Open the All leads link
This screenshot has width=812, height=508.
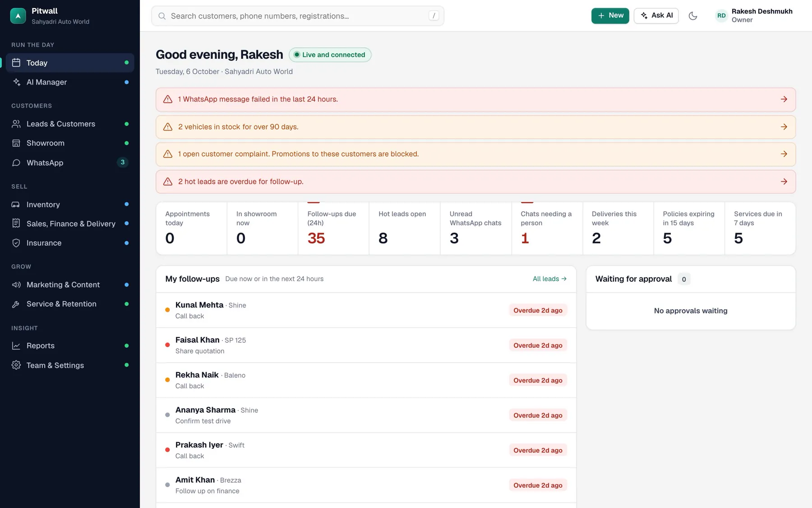(549, 279)
